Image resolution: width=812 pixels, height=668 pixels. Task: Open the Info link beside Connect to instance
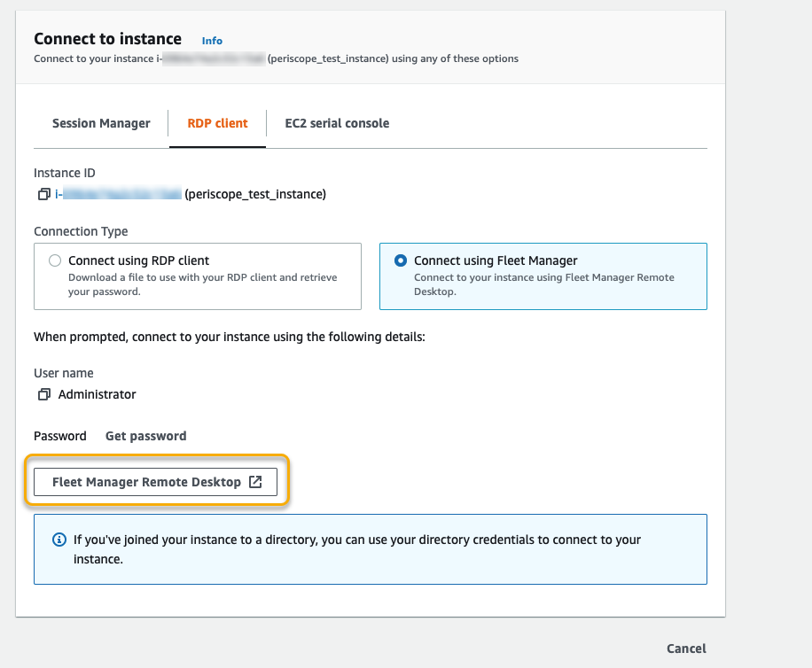click(212, 41)
